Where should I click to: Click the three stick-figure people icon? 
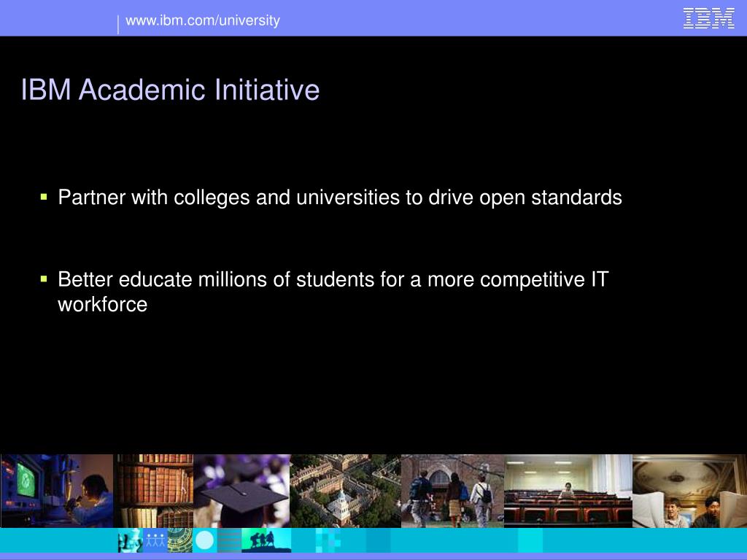(155, 540)
